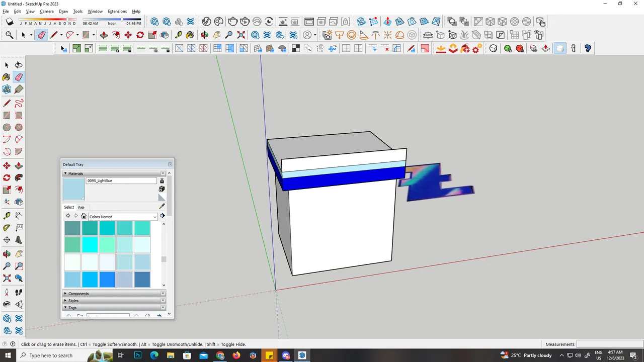644x362 pixels.
Task: Expand the Styles panel
Action: (x=65, y=301)
